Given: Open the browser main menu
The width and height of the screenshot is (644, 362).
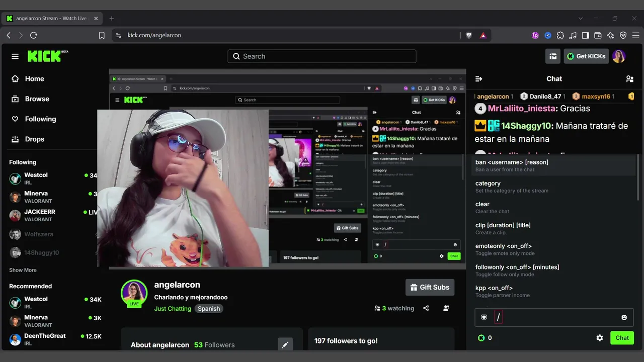Looking at the screenshot, I should point(636,35).
